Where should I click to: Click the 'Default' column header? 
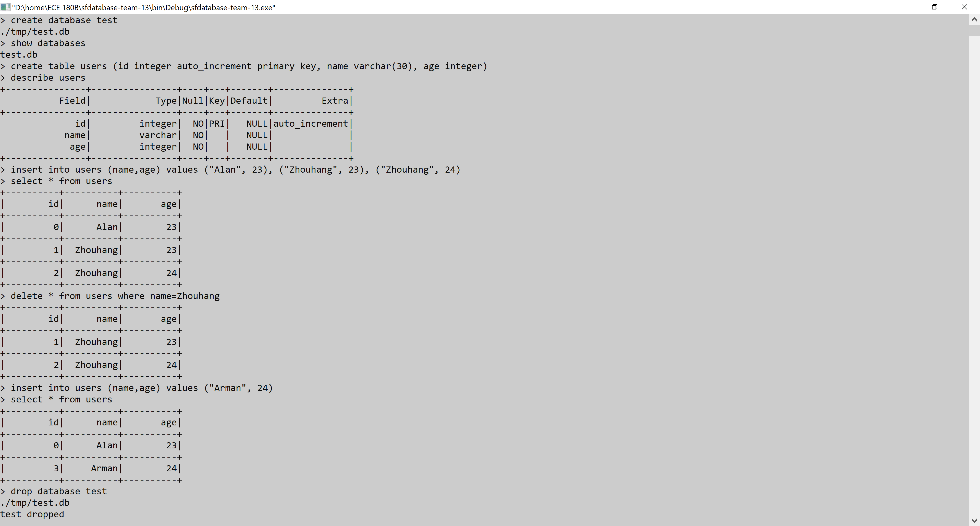click(249, 101)
